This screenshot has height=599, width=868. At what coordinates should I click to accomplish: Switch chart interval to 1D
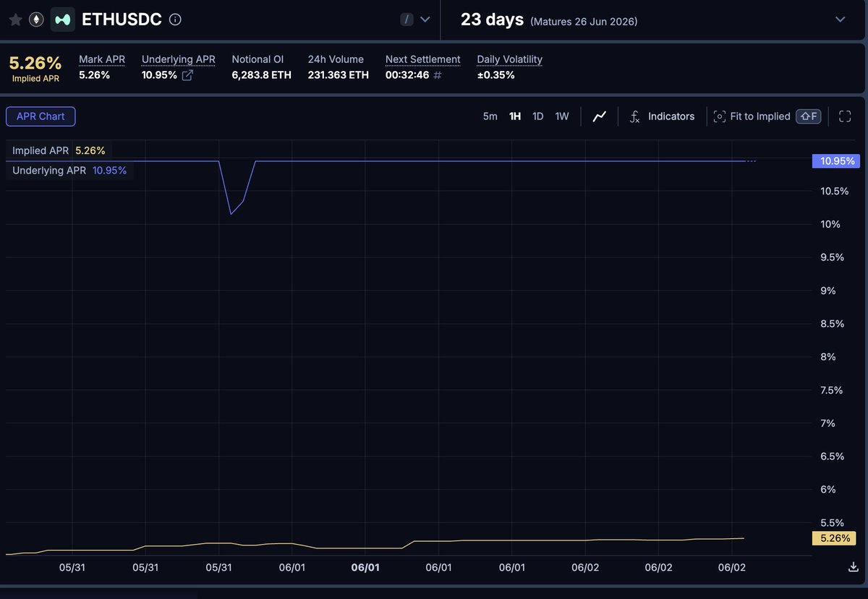pos(538,116)
